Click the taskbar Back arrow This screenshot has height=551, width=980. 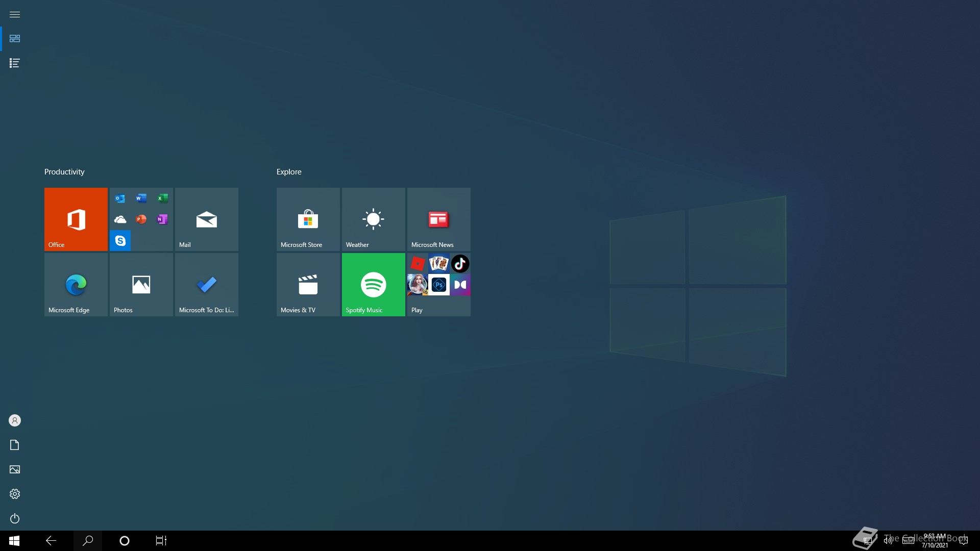point(51,541)
